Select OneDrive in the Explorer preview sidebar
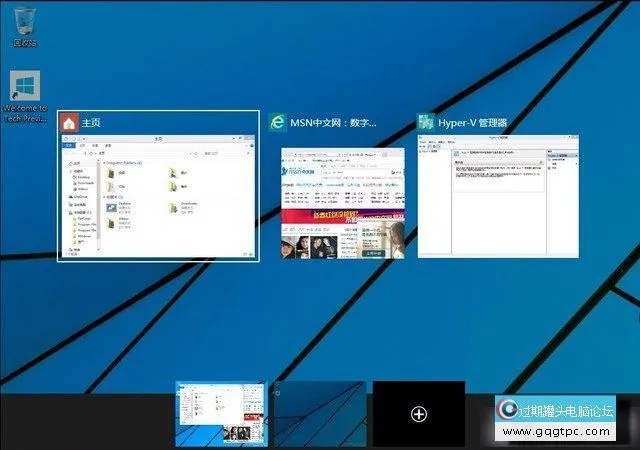Image resolution: width=640 pixels, height=450 pixels. [x=78, y=197]
